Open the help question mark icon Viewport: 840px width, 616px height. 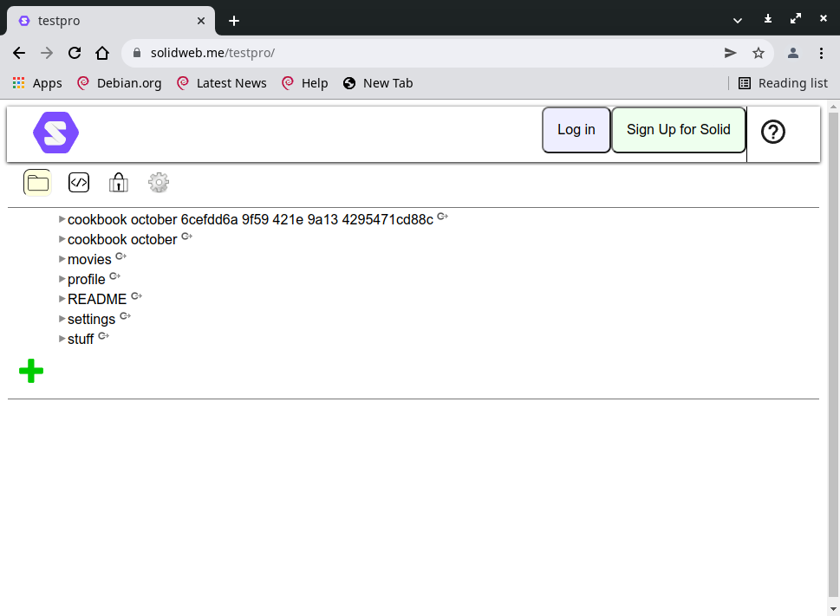(x=772, y=132)
